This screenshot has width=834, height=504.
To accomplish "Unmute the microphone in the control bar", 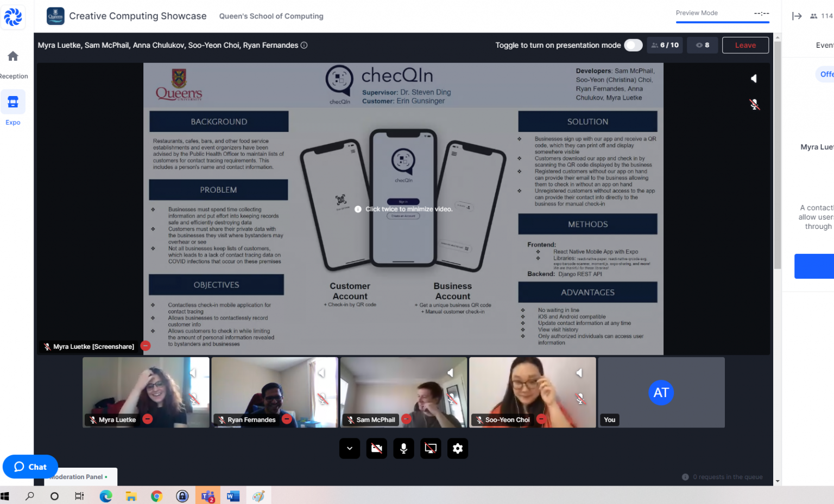I will (403, 448).
